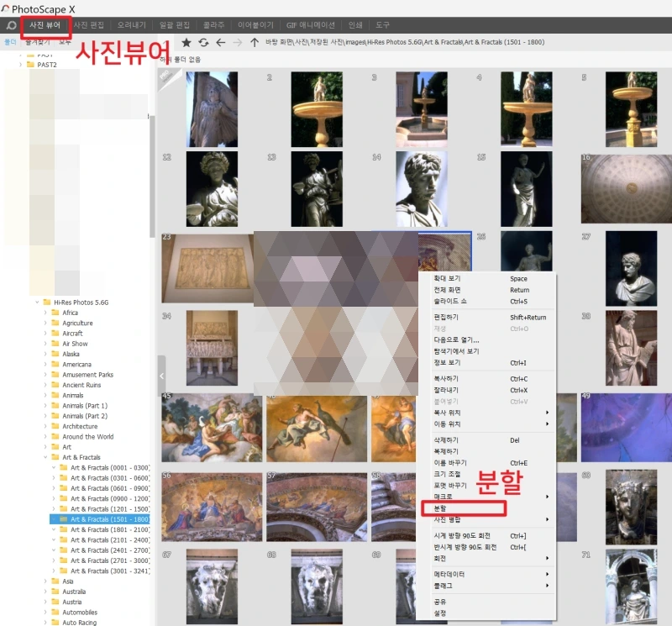Expand the Africa folder arrow
672x626 pixels.
point(45,313)
